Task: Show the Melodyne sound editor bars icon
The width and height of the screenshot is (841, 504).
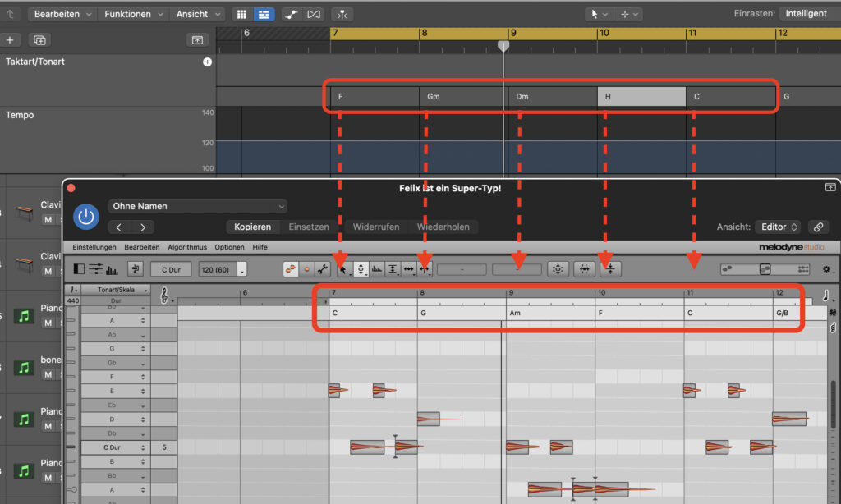Action: point(112,270)
